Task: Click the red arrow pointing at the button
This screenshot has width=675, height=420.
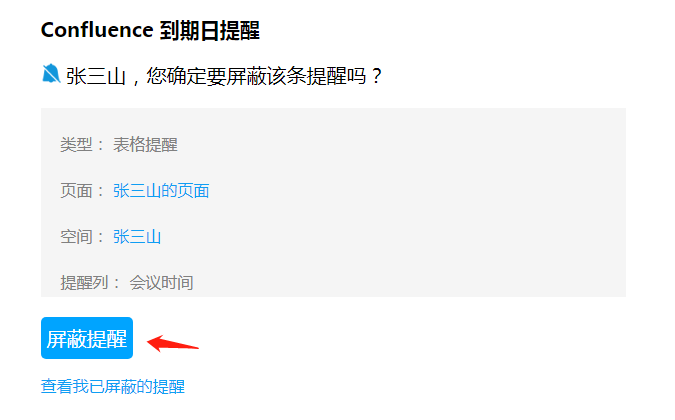Action: click(x=173, y=343)
